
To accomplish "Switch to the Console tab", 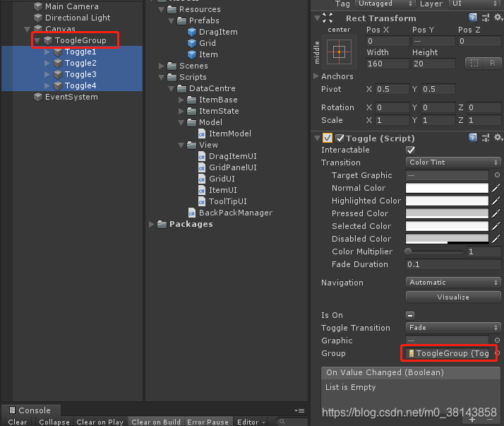I will [x=30, y=410].
